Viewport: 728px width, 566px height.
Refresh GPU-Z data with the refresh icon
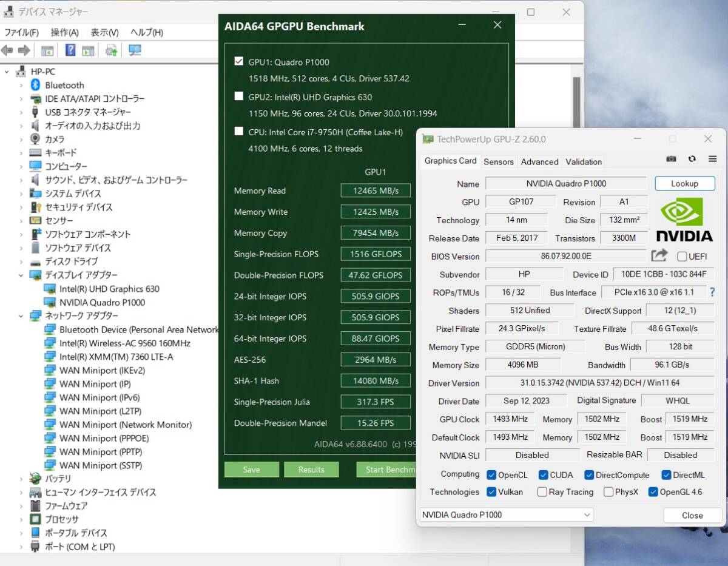click(x=692, y=159)
